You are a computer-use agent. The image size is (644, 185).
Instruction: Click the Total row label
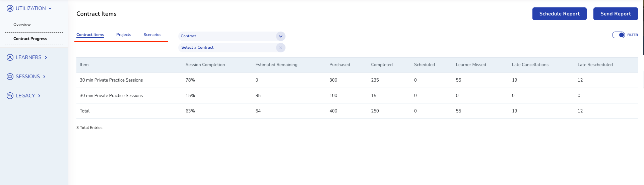point(85,111)
